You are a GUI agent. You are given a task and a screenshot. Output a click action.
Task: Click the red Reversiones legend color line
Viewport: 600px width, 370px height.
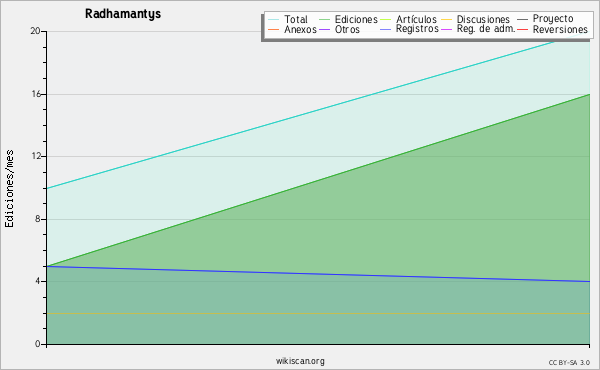(x=522, y=29)
